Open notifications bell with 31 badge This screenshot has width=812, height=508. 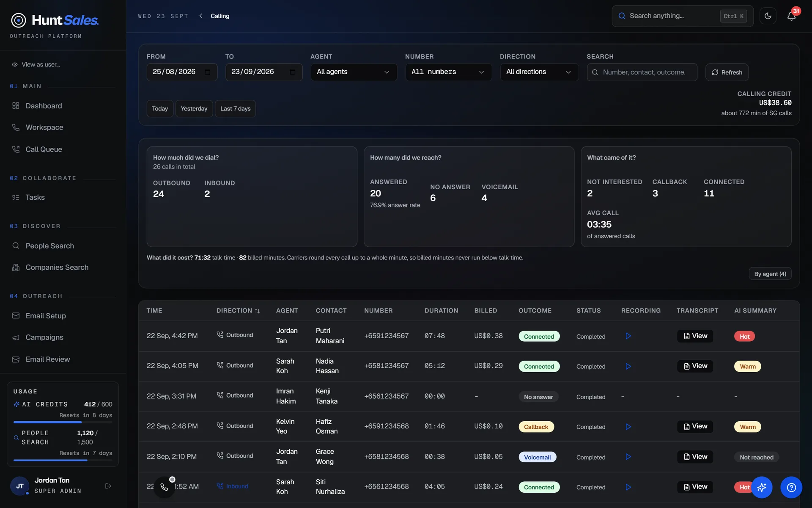point(791,16)
